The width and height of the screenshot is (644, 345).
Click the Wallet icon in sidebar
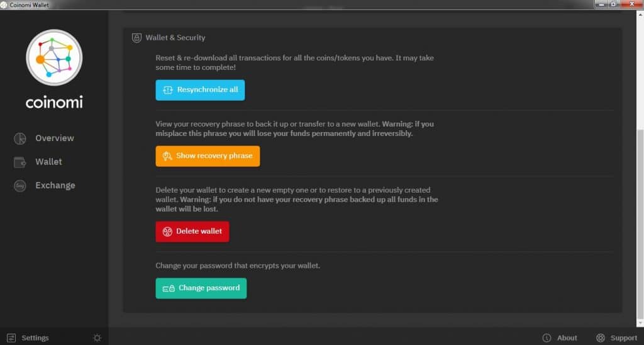coord(19,162)
